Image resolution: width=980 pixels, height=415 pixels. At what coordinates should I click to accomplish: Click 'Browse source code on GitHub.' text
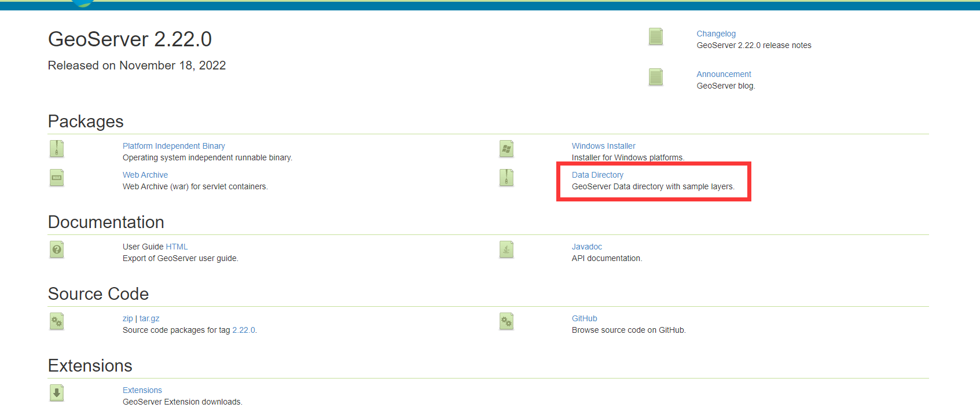(x=629, y=330)
